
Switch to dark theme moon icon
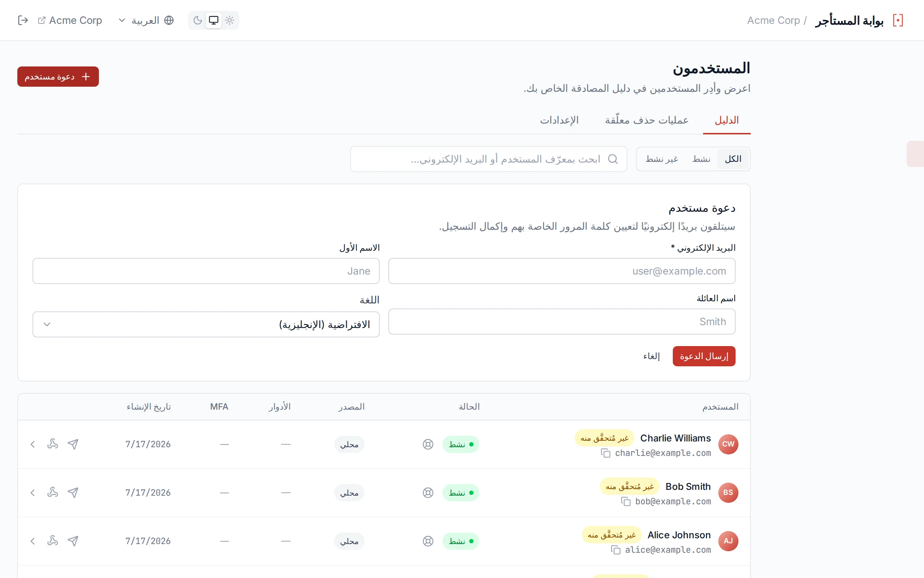pyautogui.click(x=197, y=20)
